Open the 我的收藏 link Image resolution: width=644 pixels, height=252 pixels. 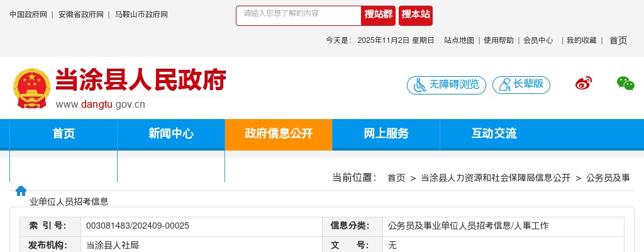(x=582, y=40)
